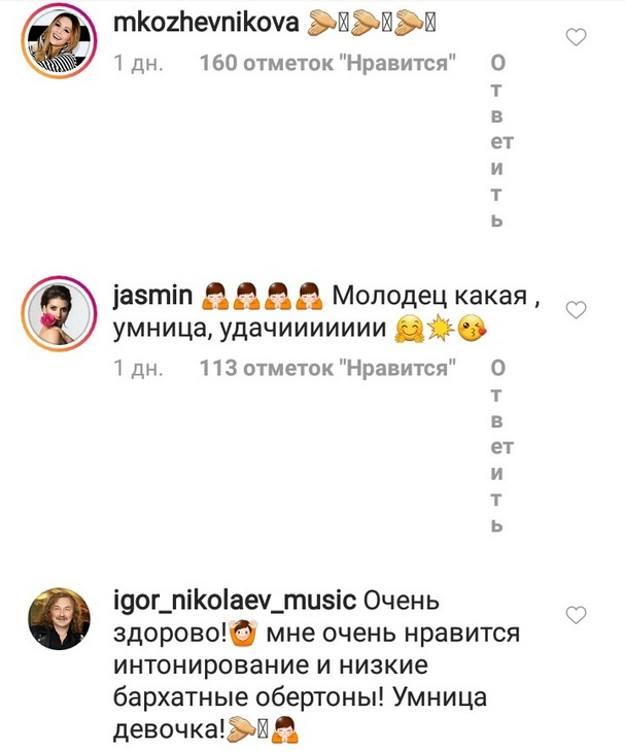The image size is (625, 752).
Task: Click the kissing face emoji in jasmin's comment
Action: pos(472,329)
